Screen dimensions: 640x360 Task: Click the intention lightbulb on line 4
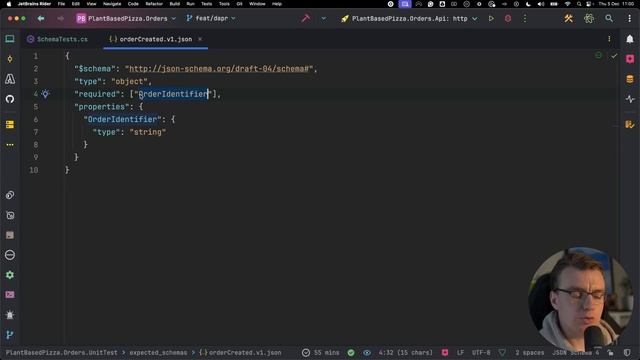coord(45,94)
